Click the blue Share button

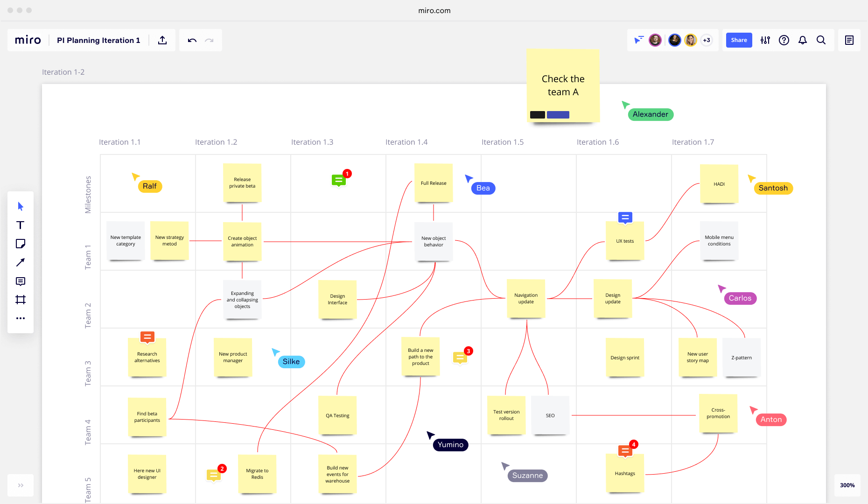point(739,40)
